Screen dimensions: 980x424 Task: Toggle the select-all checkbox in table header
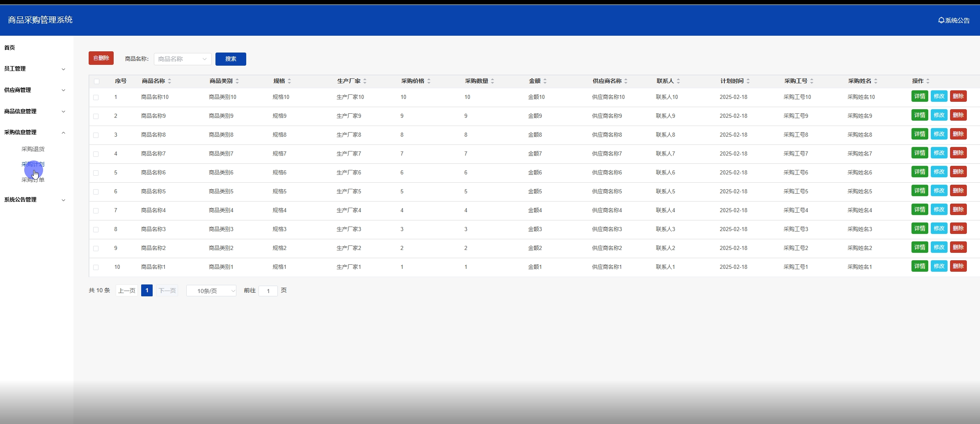96,81
